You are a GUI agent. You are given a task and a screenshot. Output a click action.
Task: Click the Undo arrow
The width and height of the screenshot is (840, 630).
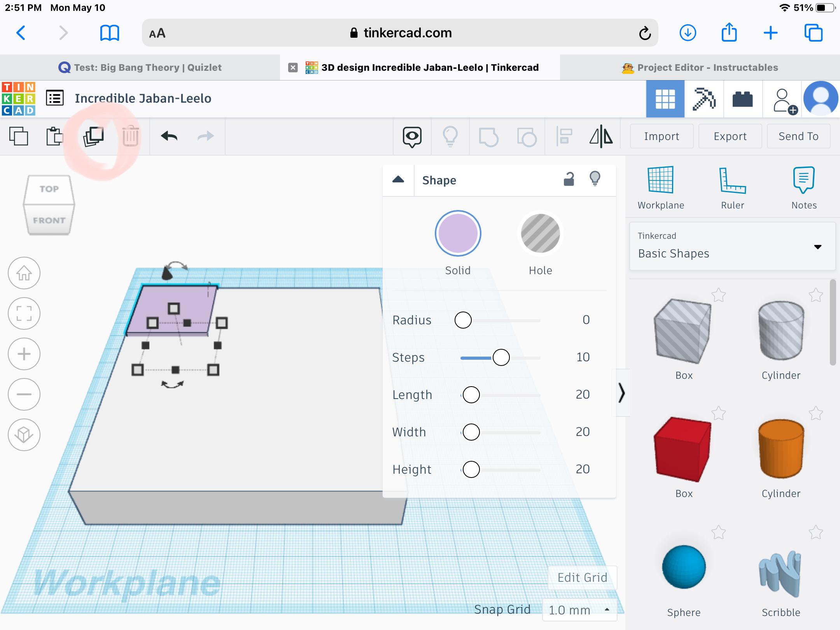click(x=169, y=136)
